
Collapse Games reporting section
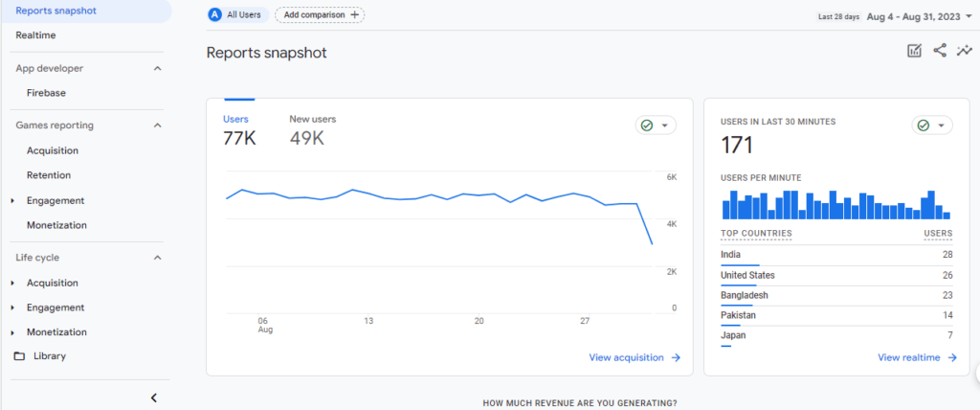click(158, 125)
